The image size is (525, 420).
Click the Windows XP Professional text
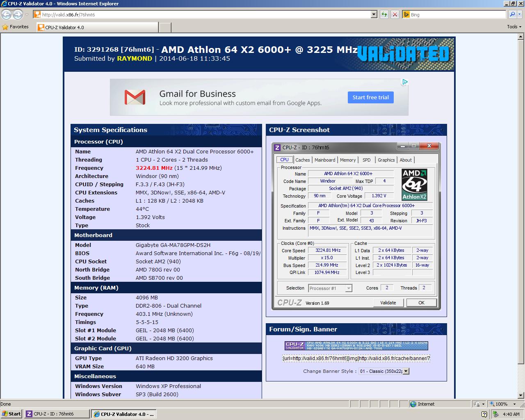coord(168,386)
